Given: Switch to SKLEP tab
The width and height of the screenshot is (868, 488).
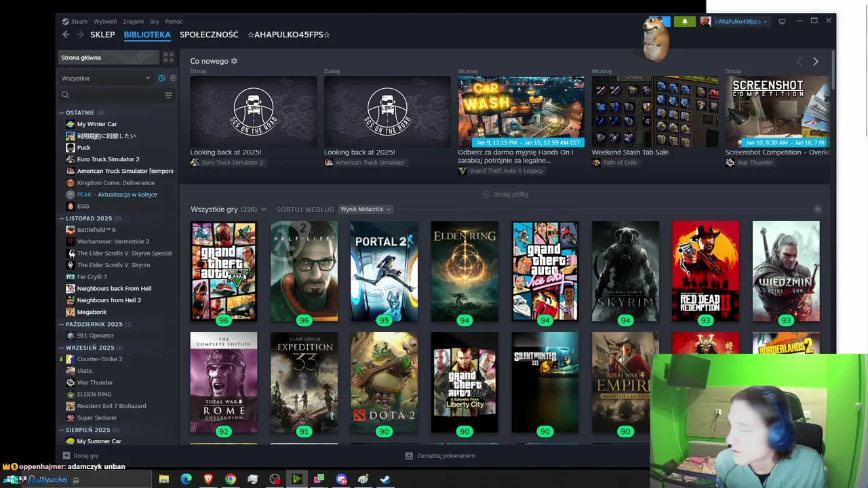Looking at the screenshot, I should click(x=102, y=35).
